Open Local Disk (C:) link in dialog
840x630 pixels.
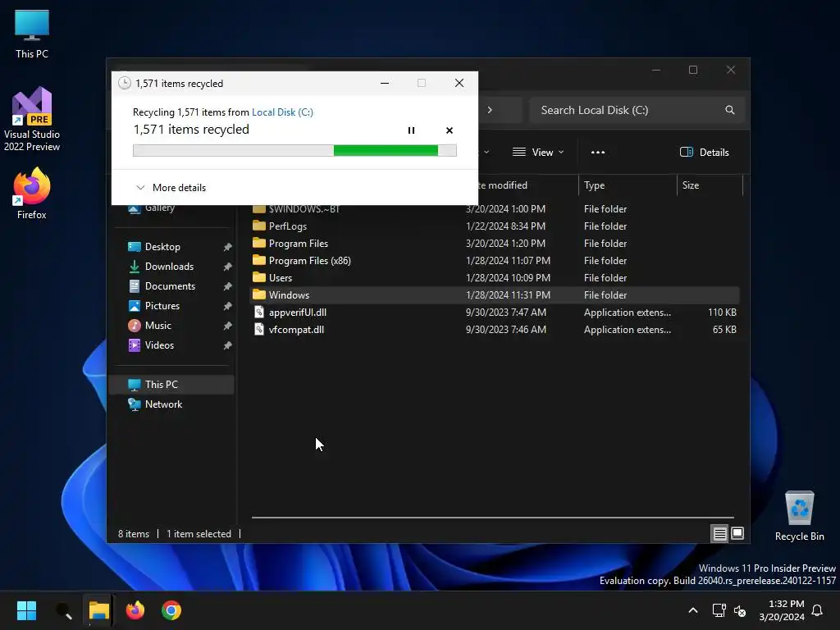(x=282, y=112)
